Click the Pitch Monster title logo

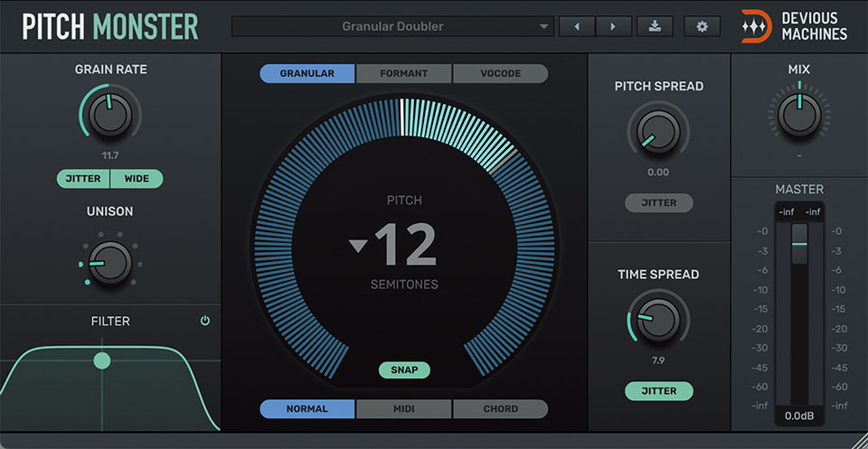pos(110,26)
